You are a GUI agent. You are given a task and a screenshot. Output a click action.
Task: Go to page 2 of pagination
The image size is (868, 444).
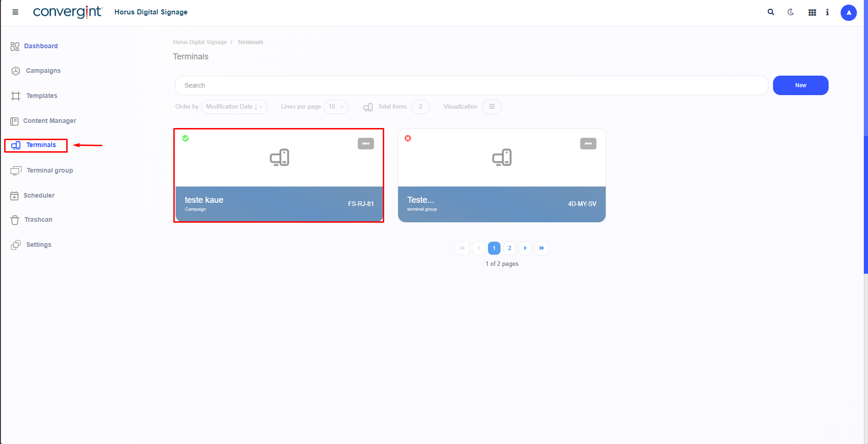(x=509, y=248)
